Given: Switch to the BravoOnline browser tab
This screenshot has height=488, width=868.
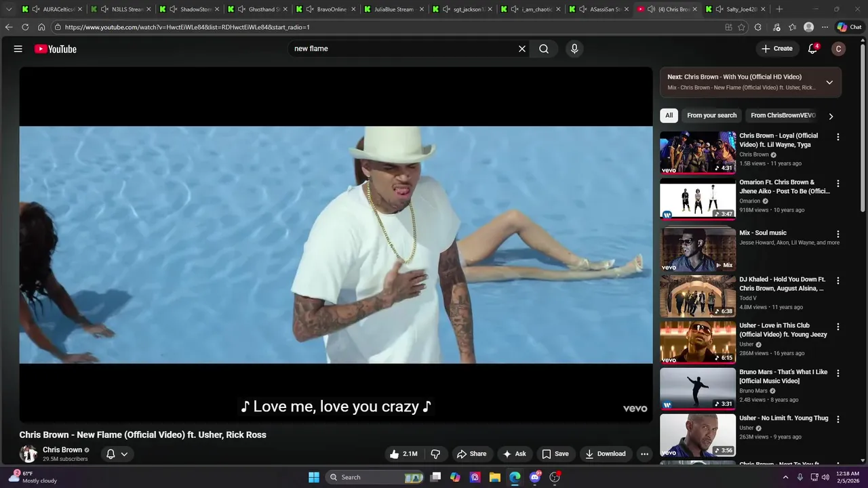Looking at the screenshot, I should pyautogui.click(x=325, y=9).
